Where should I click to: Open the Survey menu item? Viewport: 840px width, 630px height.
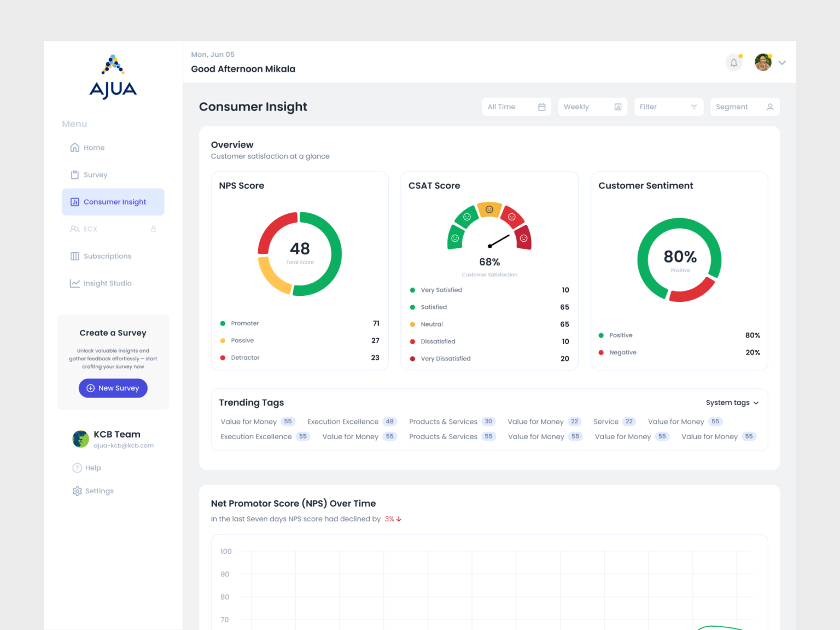(95, 175)
